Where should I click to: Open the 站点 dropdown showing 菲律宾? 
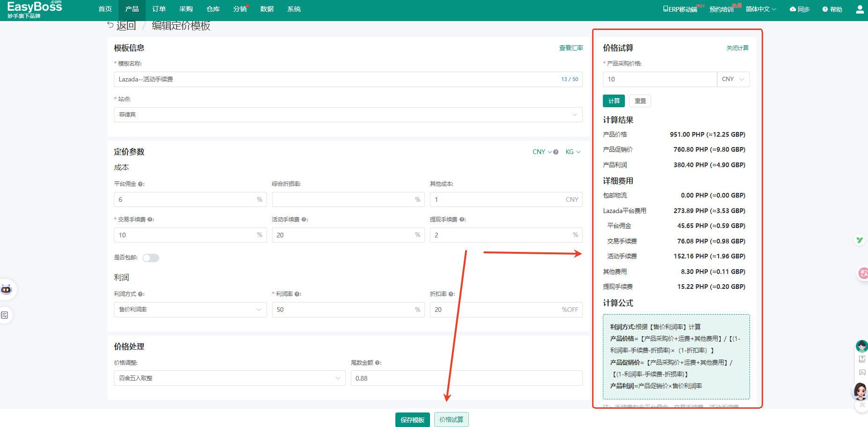(348, 115)
